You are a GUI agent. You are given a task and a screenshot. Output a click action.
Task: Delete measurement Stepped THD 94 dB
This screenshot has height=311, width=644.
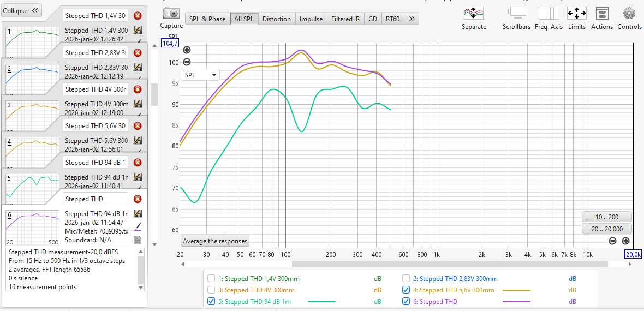point(138,162)
